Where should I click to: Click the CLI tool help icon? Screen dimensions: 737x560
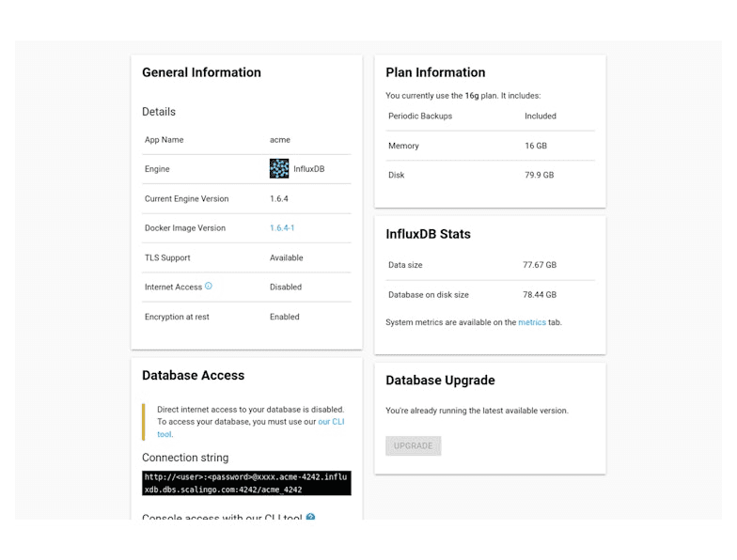(310, 517)
